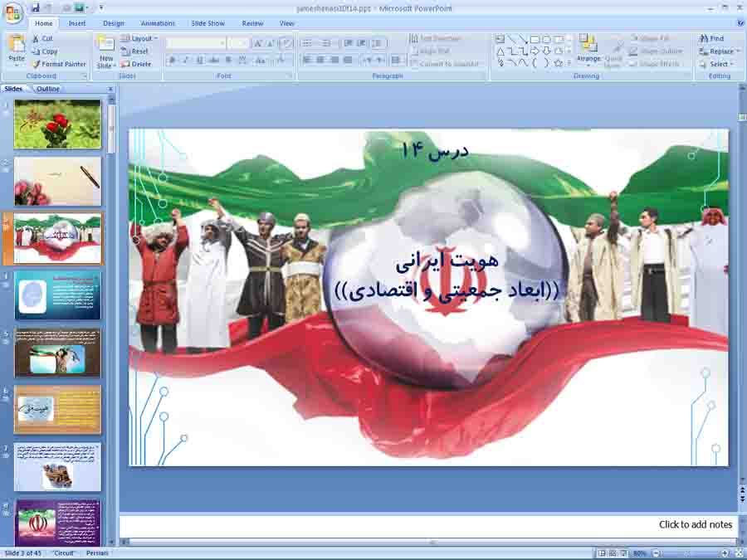Cut the selection with the scissors
Viewport: 747px width, 560px height.
43,38
